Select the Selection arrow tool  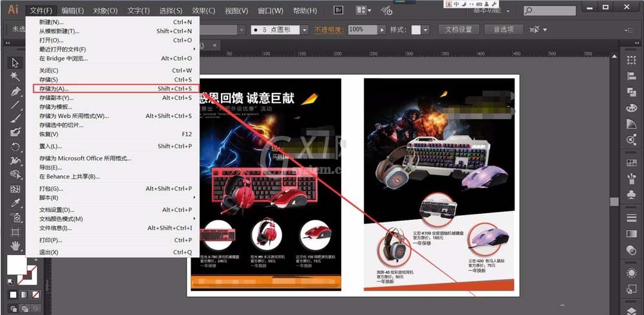coord(15,63)
